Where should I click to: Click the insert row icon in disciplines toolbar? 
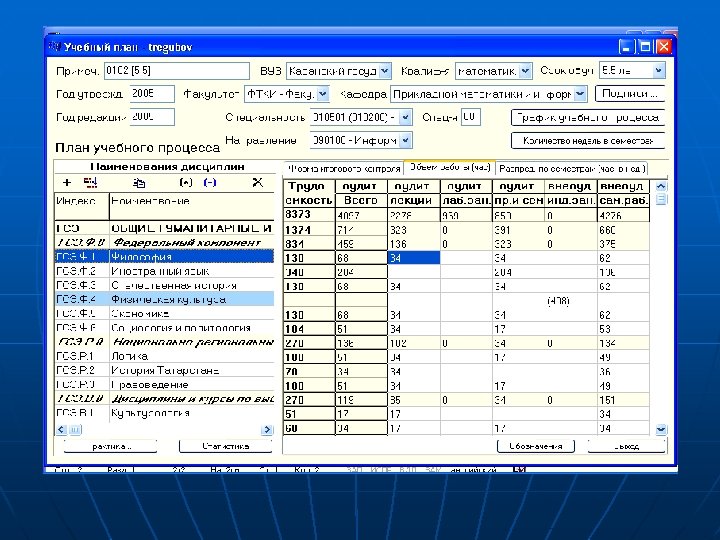(x=90, y=183)
